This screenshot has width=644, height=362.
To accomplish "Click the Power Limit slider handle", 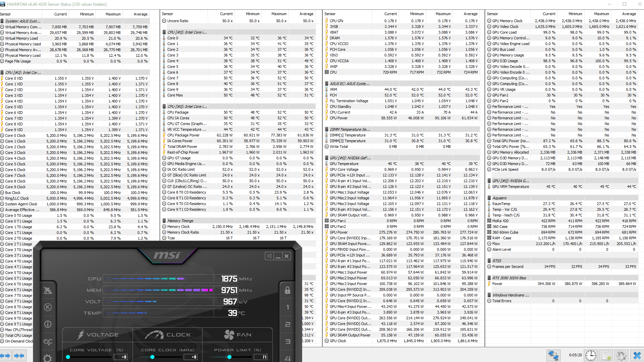I will tap(229, 357).
